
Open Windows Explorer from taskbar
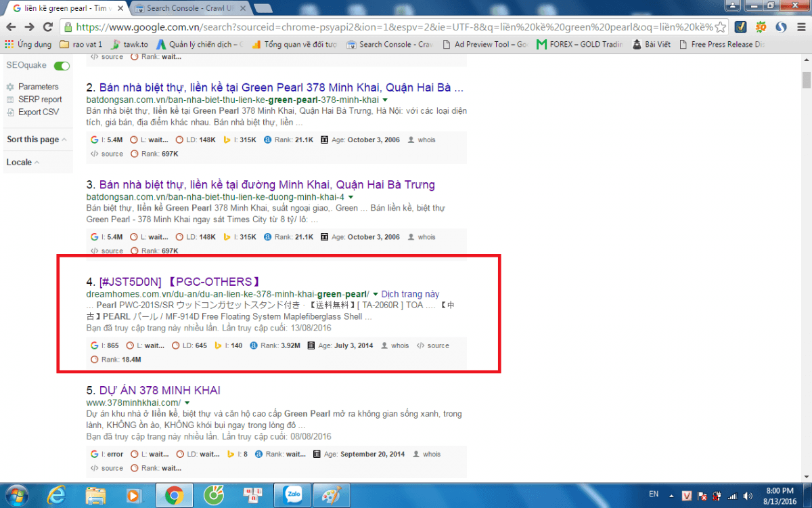coord(95,495)
